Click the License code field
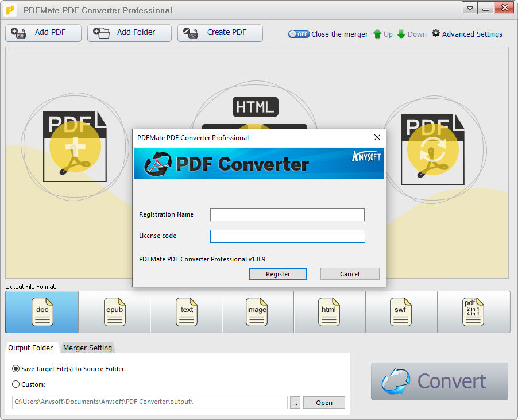Screen dimensions: 518x420 (287, 236)
